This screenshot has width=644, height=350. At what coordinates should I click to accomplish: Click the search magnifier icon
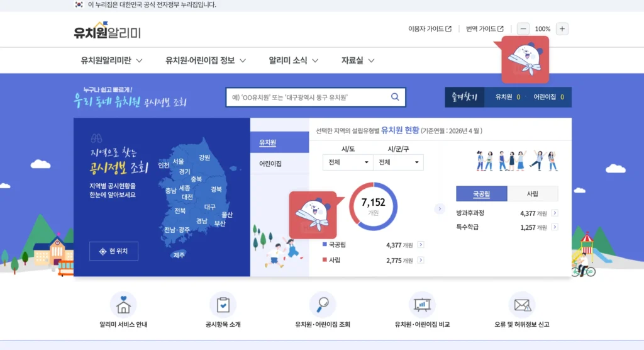tap(395, 97)
